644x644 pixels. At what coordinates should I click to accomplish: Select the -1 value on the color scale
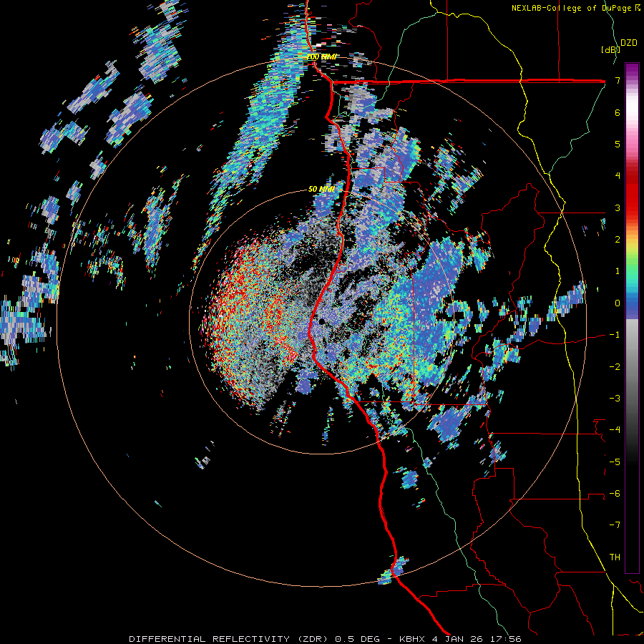point(615,335)
